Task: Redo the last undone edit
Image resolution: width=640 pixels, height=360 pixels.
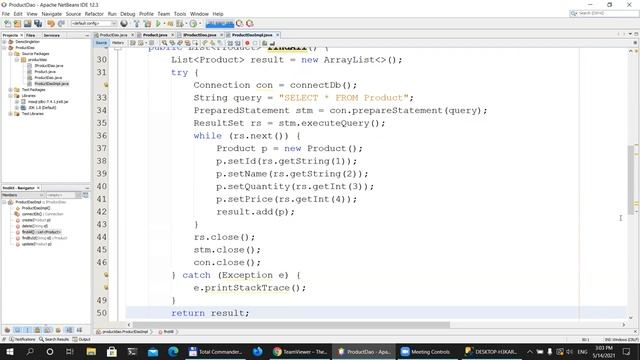Action: tap(61, 24)
